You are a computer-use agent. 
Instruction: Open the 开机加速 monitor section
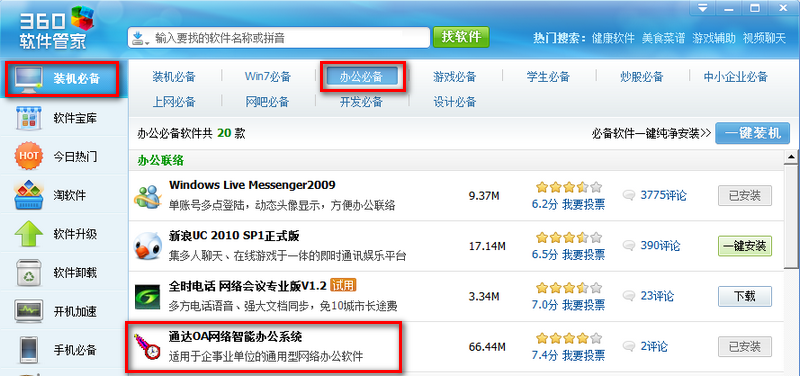pyautogui.click(x=64, y=311)
